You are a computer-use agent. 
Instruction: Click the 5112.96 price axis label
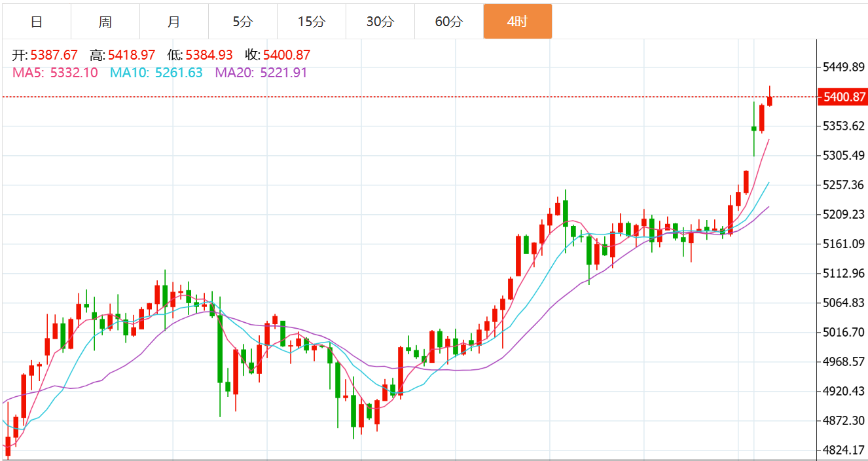click(844, 273)
